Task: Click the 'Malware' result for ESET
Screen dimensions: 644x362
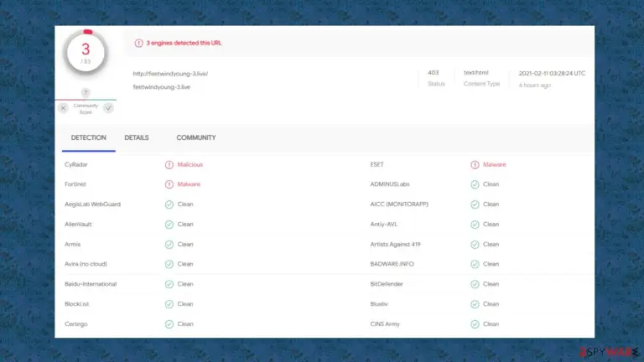Action: coord(495,164)
